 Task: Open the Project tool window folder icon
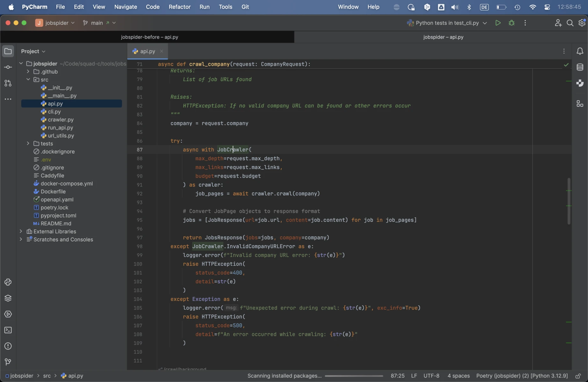(x=8, y=51)
